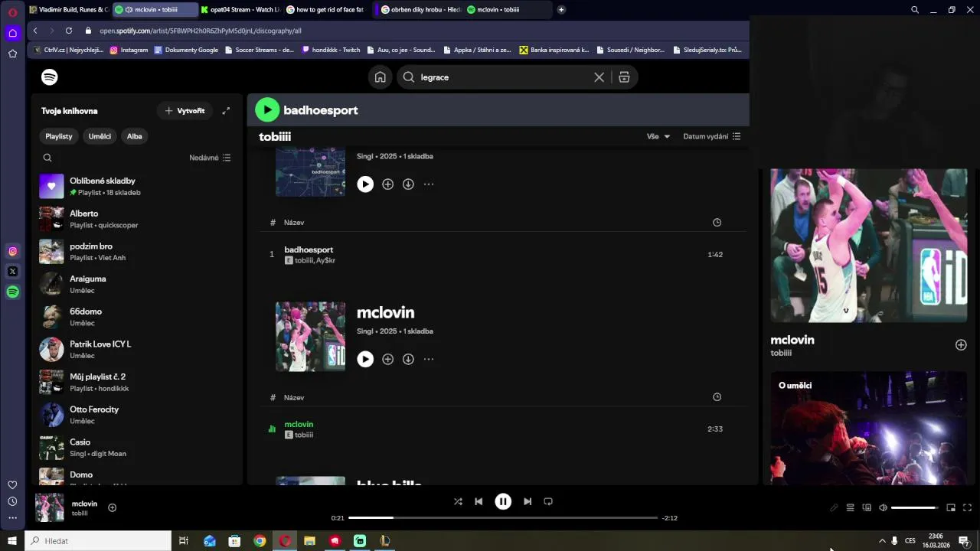
Task: Open the mclovin album title link
Action: (385, 313)
